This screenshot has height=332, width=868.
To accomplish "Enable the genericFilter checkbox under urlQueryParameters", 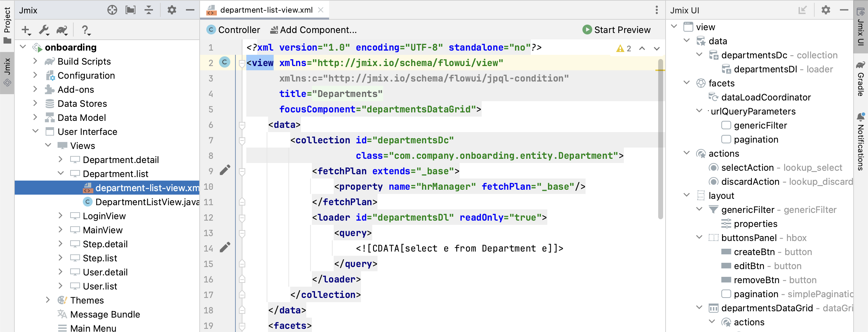I will 726,125.
